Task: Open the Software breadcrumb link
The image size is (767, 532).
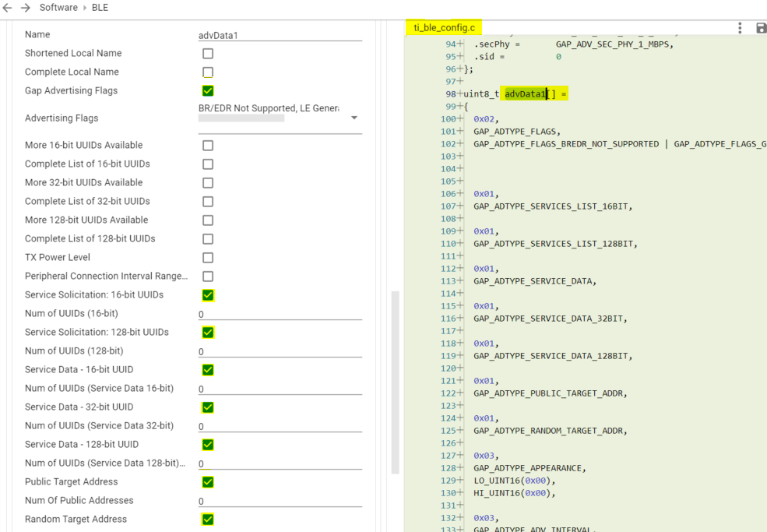Action: [58, 7]
